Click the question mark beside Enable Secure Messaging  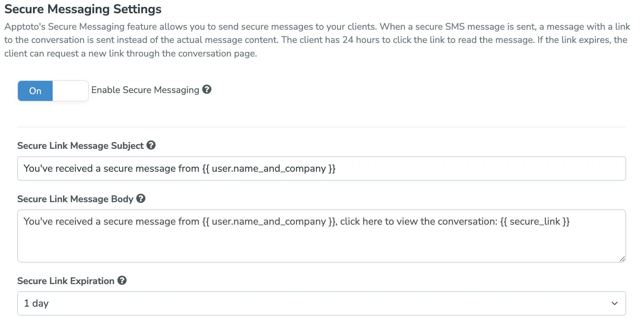tap(207, 90)
